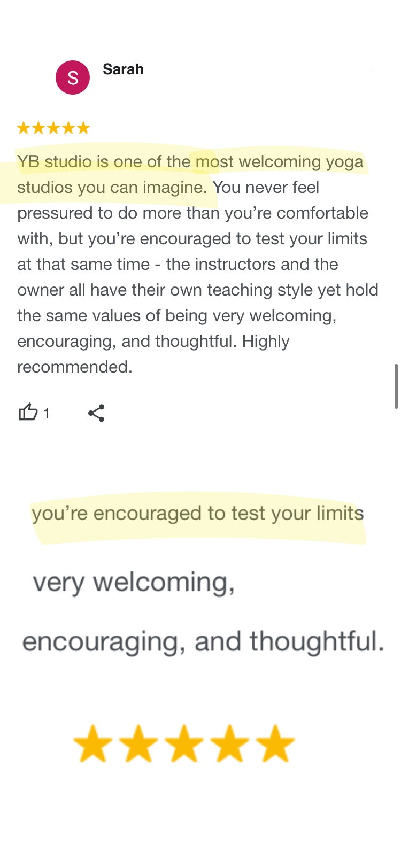Click the first small star in Sarah's rating

point(24,128)
